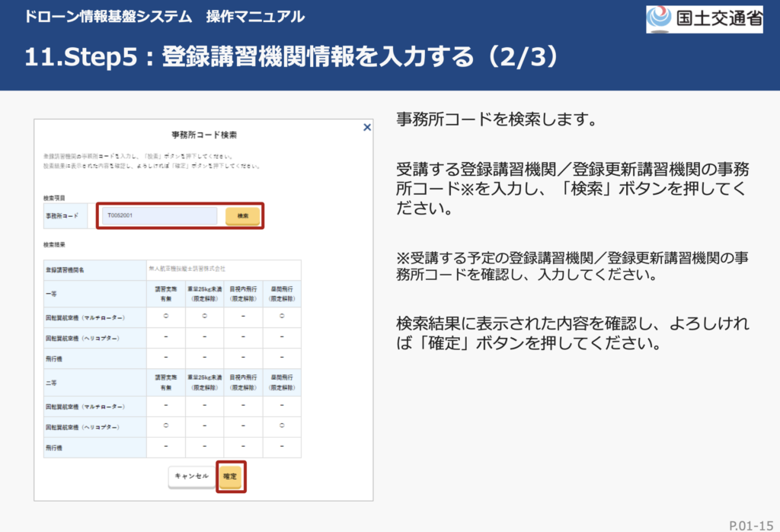The height and width of the screenshot is (532, 780).
Task: Click the 回転翼航空機（ヘリコプター） row under 二等
Action: 85,427
